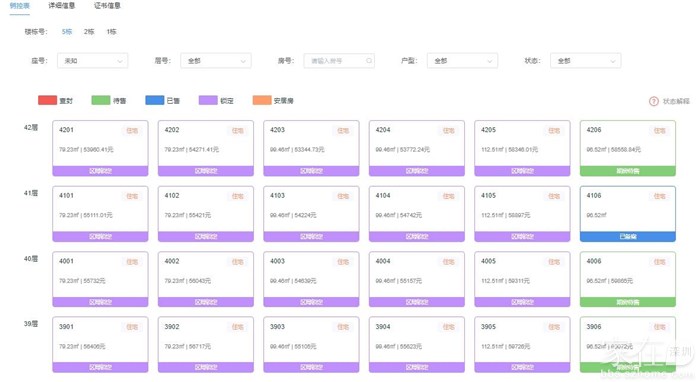The image size is (700, 382).
Task: Click the 39层 floor label
Action: [x=31, y=324]
